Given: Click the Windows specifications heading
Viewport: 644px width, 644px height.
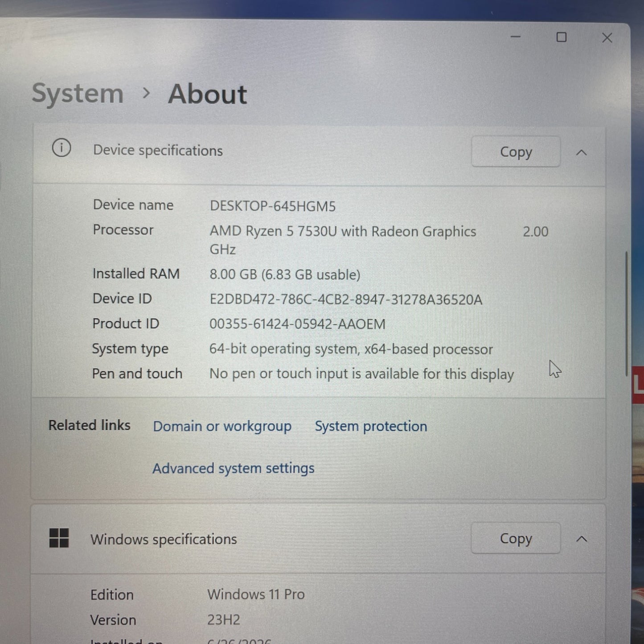Looking at the screenshot, I should (x=164, y=539).
